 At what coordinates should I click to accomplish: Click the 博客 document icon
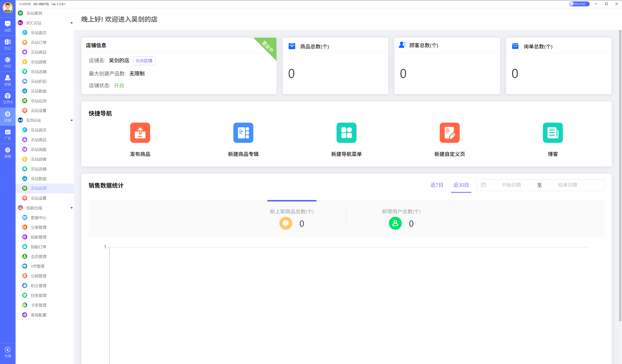(x=553, y=133)
